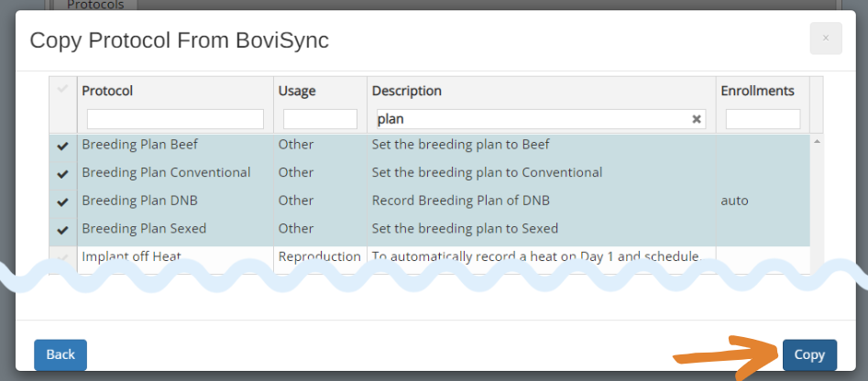Sort by the Description column header

[406, 91]
